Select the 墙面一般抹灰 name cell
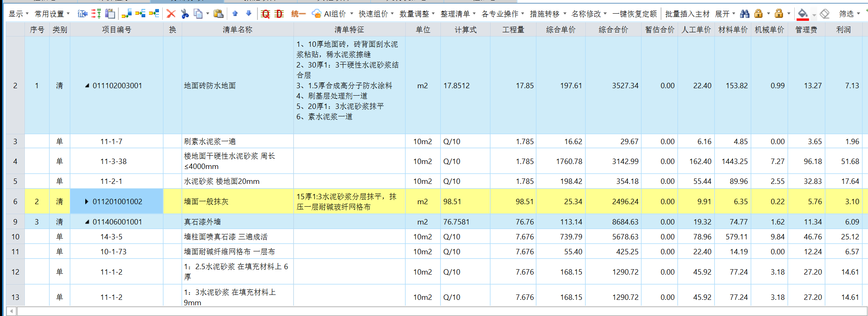The width and height of the screenshot is (868, 316). tap(238, 202)
